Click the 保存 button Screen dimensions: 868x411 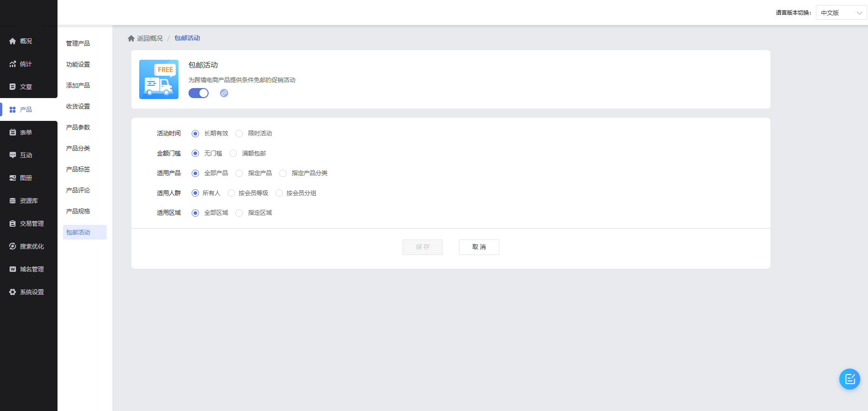[423, 247]
